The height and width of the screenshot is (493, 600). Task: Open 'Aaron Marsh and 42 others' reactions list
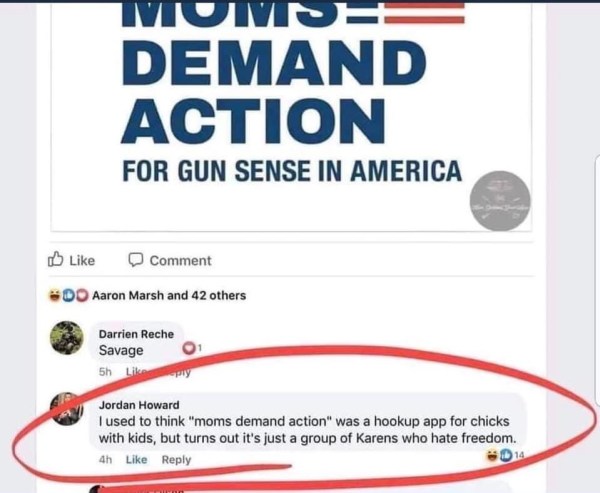[x=169, y=295]
